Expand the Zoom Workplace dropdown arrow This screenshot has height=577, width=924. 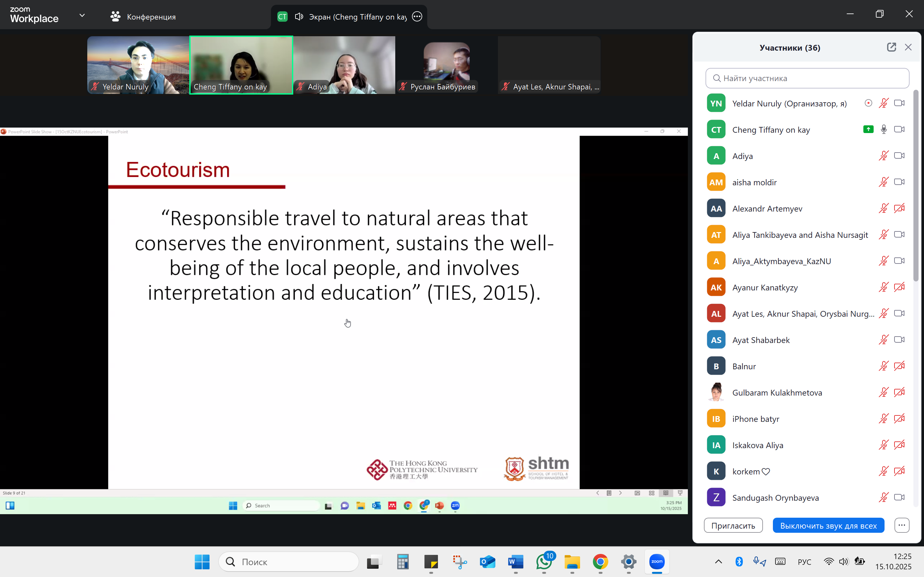[82, 16]
